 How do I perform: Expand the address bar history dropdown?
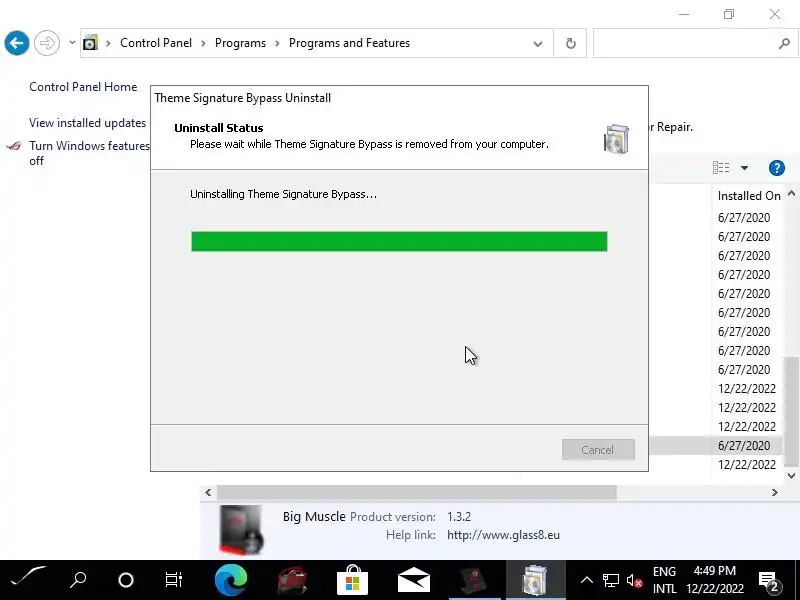click(x=538, y=43)
